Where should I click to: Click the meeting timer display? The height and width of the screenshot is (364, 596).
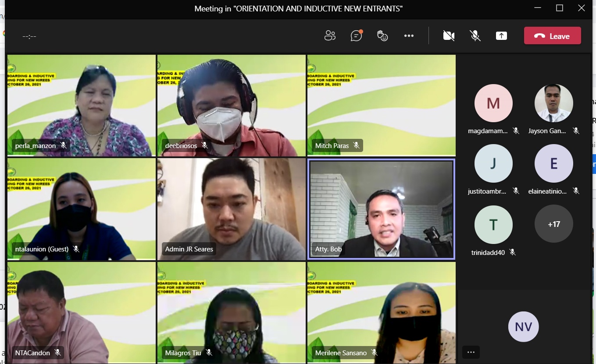(29, 36)
